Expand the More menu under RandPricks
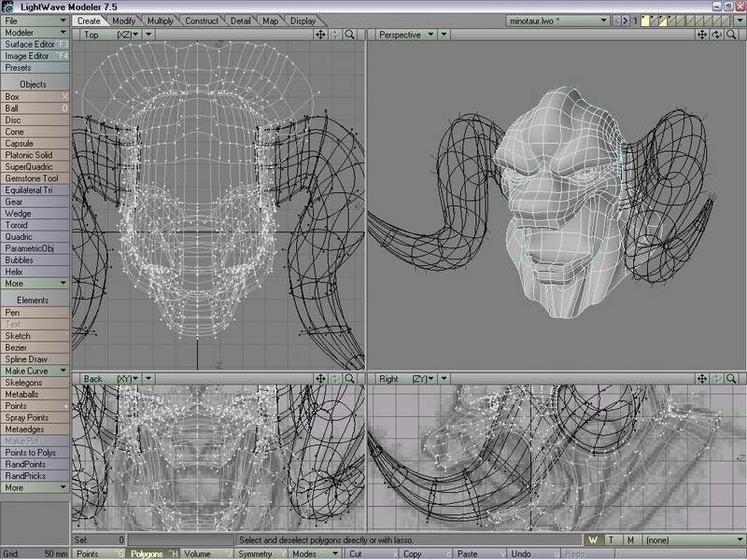This screenshot has width=747, height=560. pos(35,487)
